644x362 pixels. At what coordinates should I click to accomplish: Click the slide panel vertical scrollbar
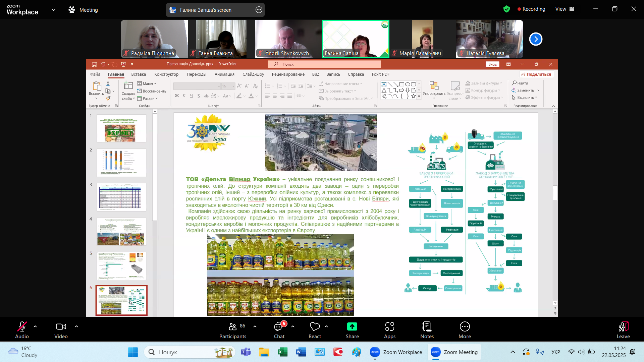pos(155,167)
